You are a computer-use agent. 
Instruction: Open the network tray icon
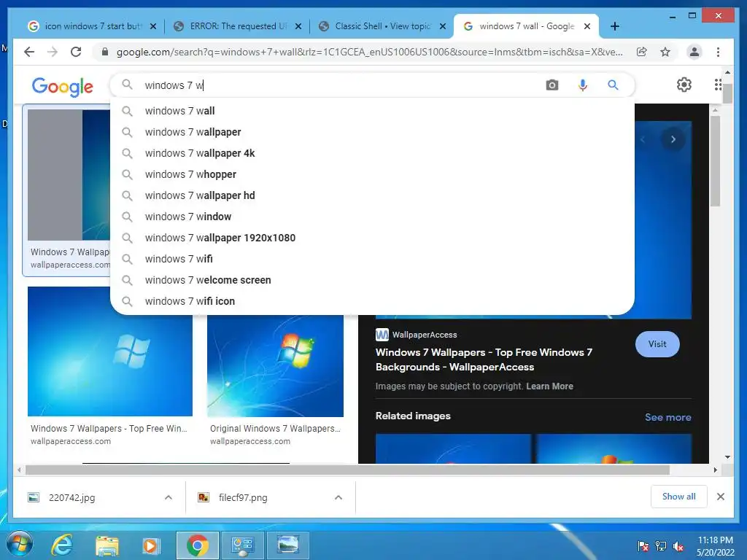[661, 546]
